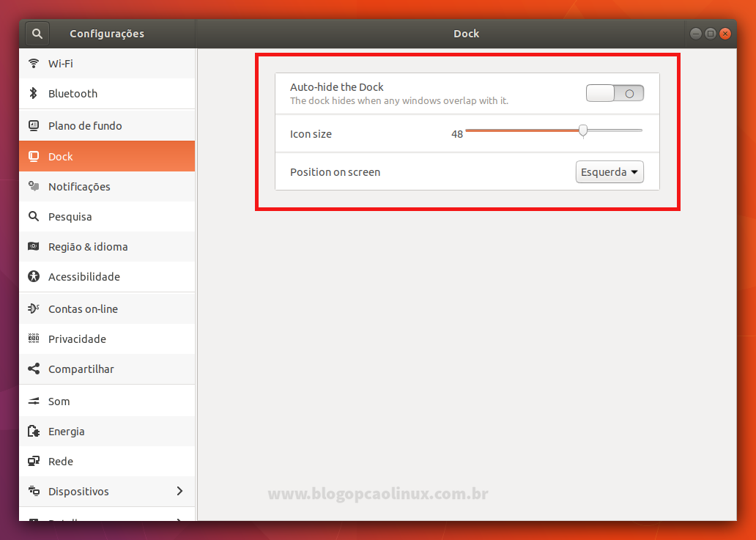Click the Dock panel icon in sidebar
The height and width of the screenshot is (540, 756).
tap(34, 156)
